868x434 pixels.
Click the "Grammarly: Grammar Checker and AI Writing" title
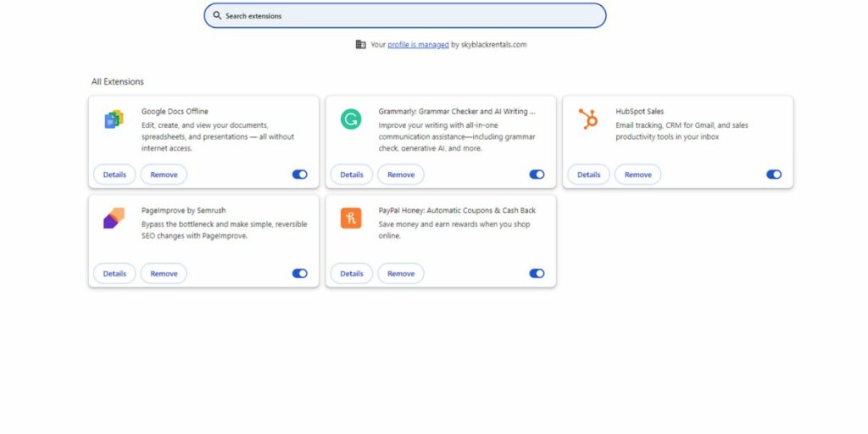pos(457,111)
